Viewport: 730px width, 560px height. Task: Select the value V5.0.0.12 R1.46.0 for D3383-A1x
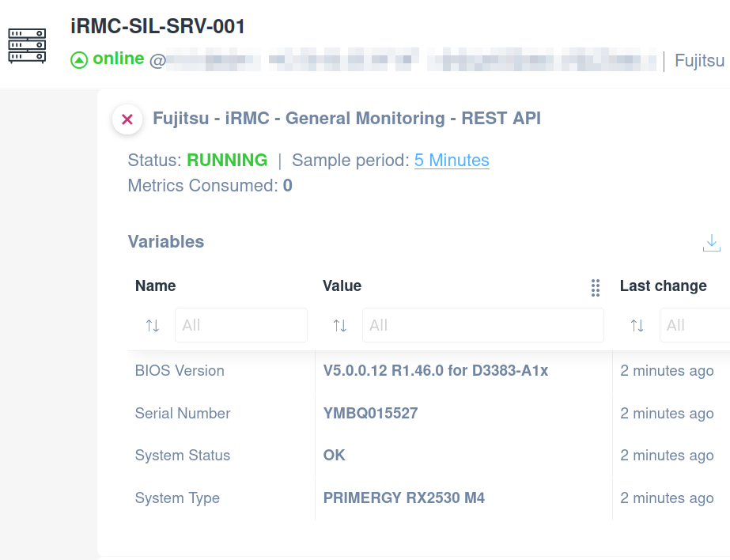click(436, 370)
